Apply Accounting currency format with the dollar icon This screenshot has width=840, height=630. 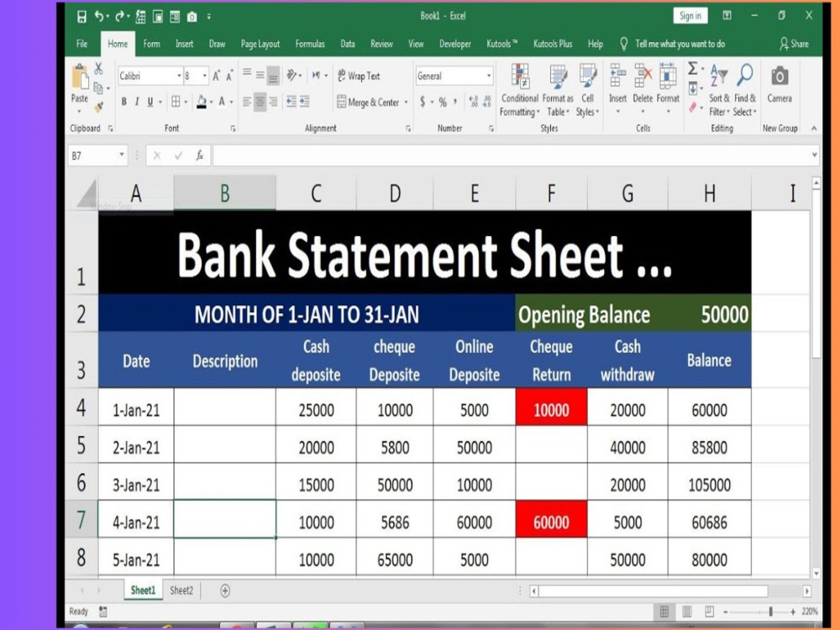pos(423,102)
